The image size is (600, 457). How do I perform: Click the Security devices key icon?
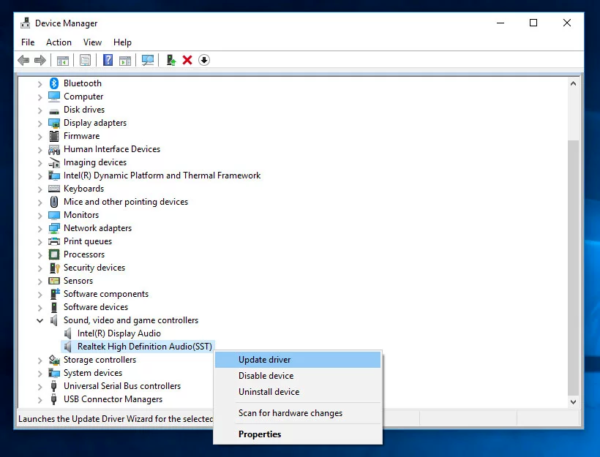tap(54, 268)
